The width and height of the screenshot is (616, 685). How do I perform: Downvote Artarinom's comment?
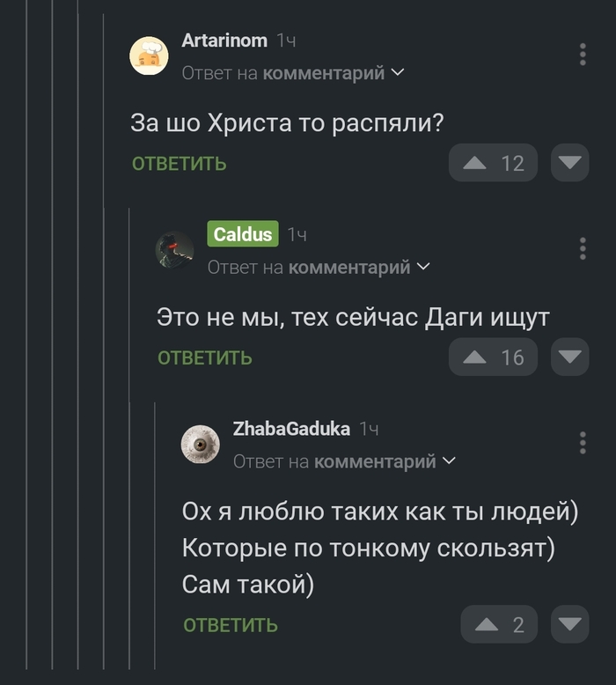[570, 163]
